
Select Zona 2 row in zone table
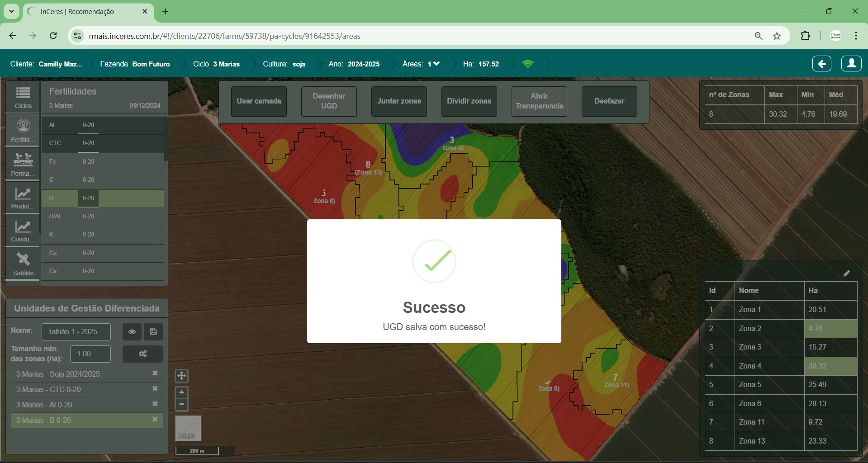click(x=781, y=329)
